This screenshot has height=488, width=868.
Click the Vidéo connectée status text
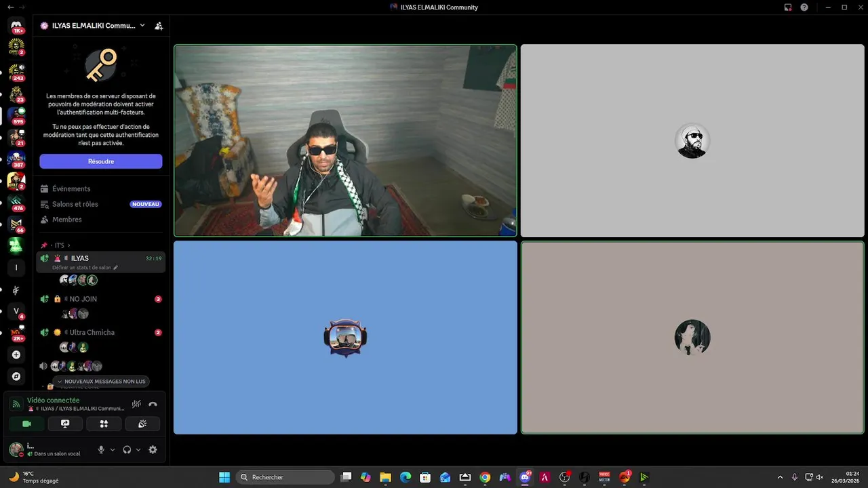[x=53, y=400]
